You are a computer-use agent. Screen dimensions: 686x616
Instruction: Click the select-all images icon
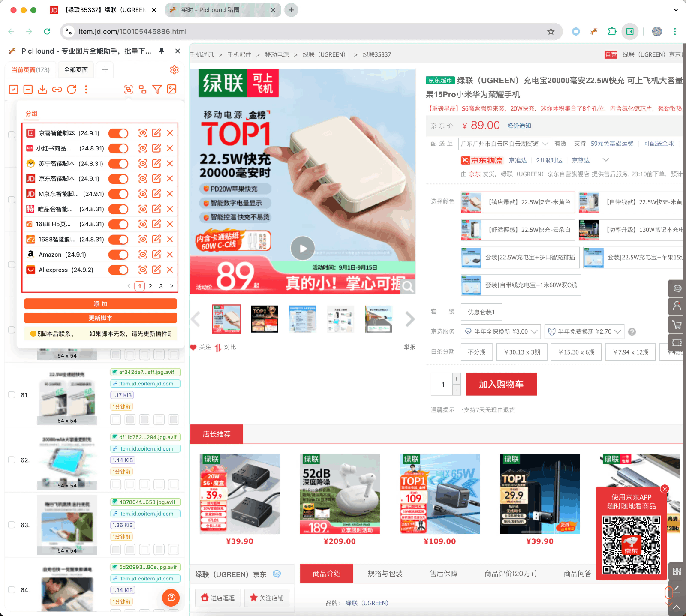click(14, 89)
